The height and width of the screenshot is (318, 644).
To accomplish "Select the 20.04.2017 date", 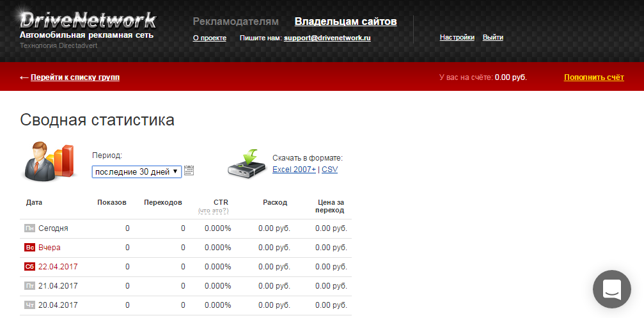I will click(x=58, y=305).
